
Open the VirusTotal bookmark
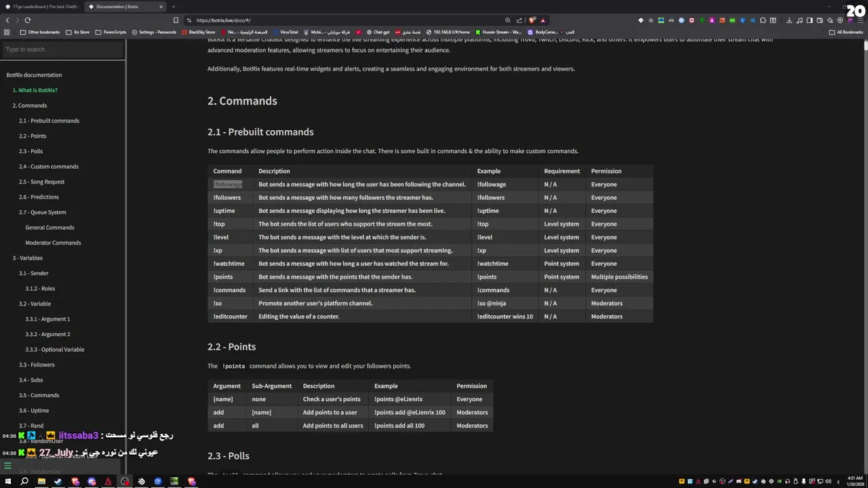click(x=285, y=32)
